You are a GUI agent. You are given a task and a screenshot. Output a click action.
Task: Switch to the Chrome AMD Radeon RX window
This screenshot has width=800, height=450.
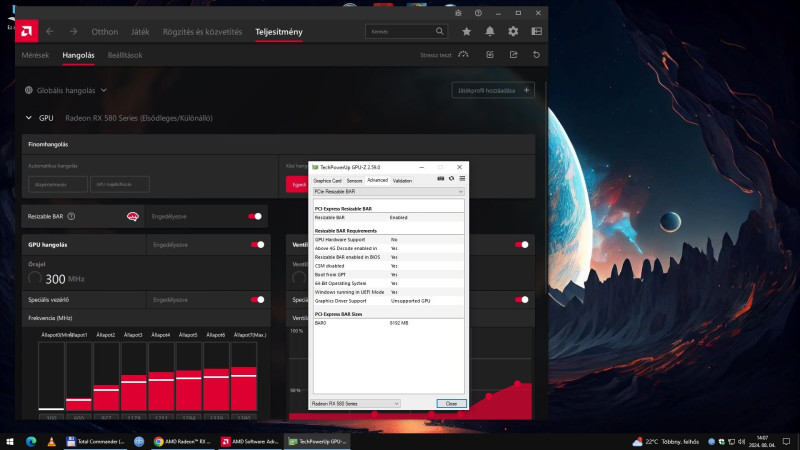pyautogui.click(x=183, y=441)
